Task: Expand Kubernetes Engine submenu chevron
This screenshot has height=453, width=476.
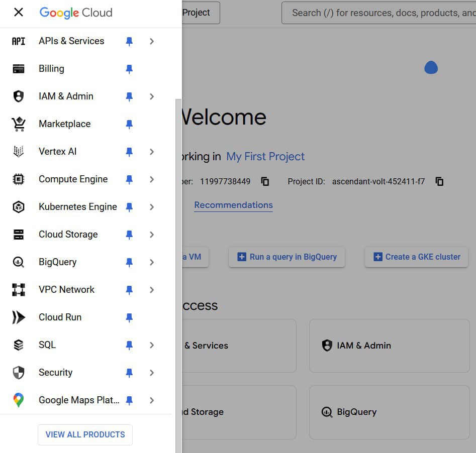Action: [152, 207]
